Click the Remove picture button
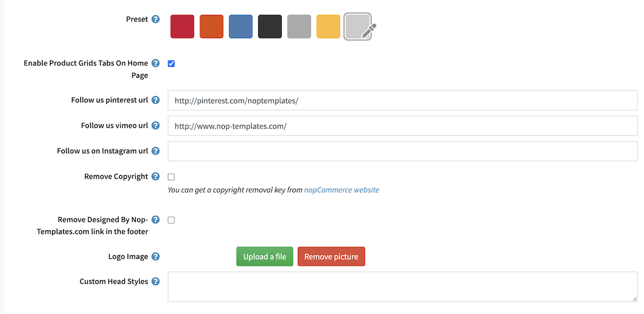 coord(331,257)
